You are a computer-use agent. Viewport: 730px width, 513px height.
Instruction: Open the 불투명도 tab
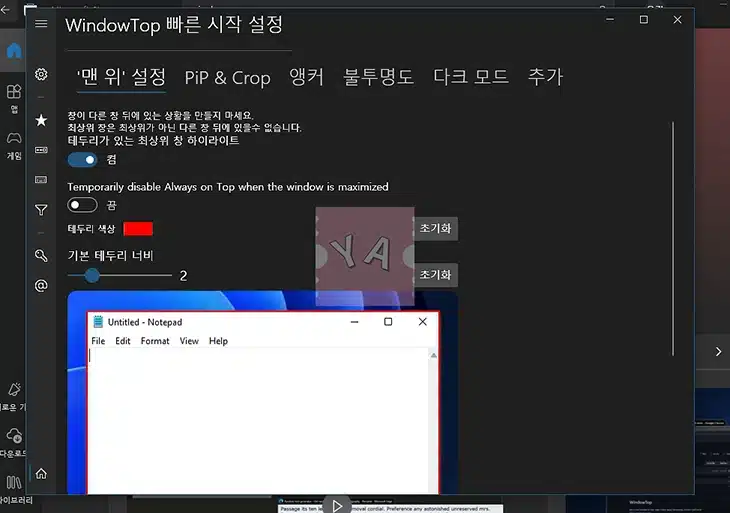(x=378, y=77)
